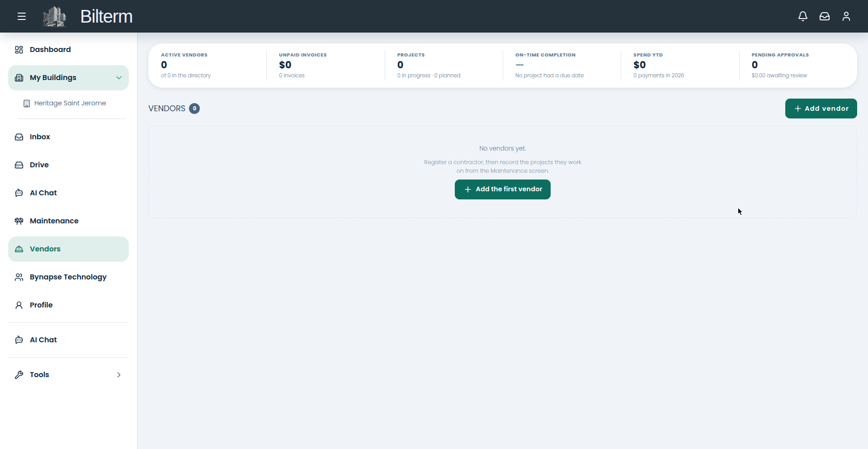868x449 pixels.
Task: Click the Maintenance icon
Action: pyautogui.click(x=19, y=221)
